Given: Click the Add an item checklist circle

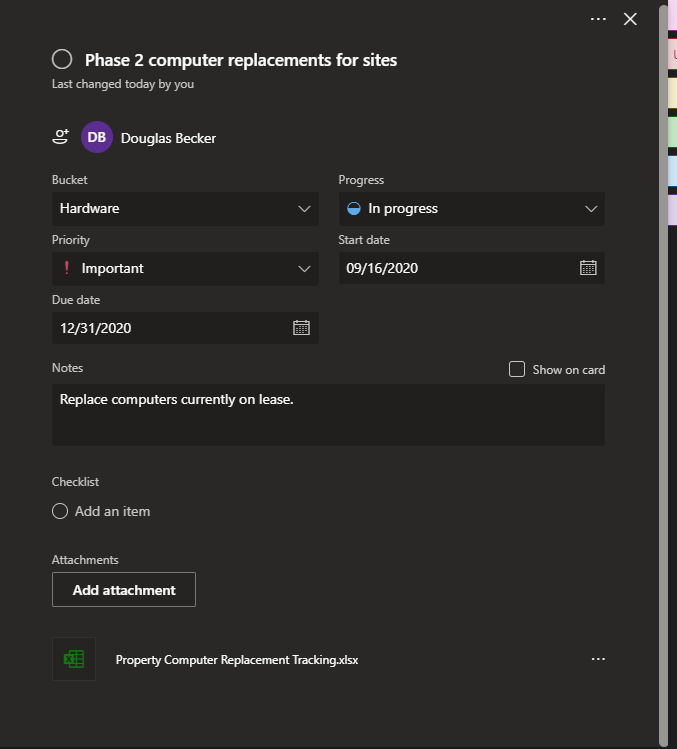Looking at the screenshot, I should [61, 511].
